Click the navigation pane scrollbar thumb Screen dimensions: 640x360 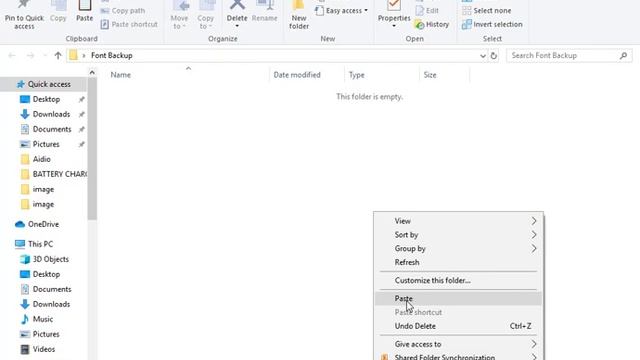[92, 149]
